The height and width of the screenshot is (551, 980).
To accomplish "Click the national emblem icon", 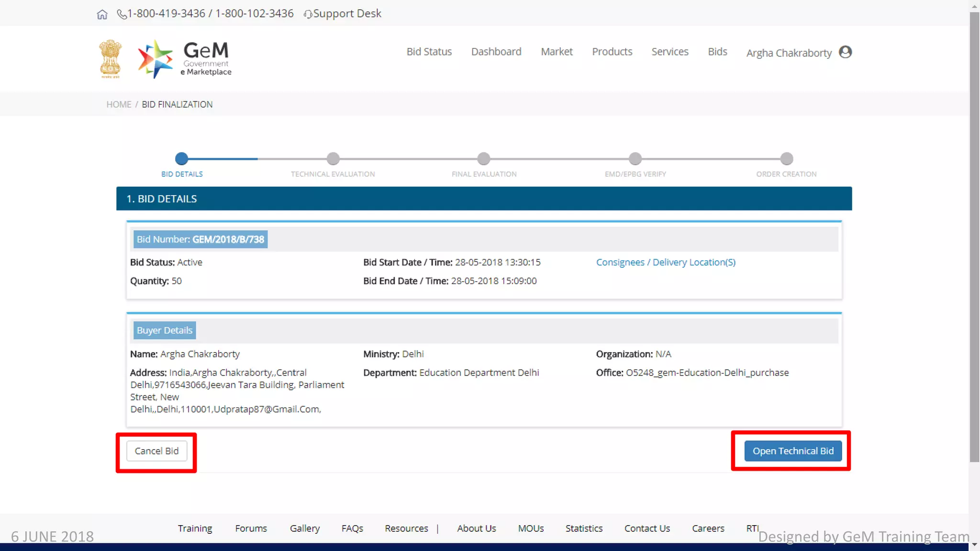I will (x=110, y=59).
